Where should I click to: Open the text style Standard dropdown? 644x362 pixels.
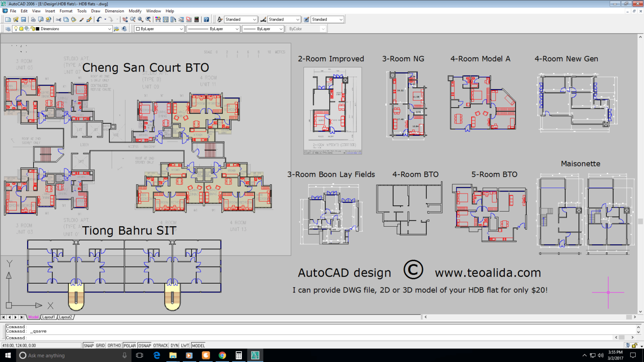coord(254,19)
